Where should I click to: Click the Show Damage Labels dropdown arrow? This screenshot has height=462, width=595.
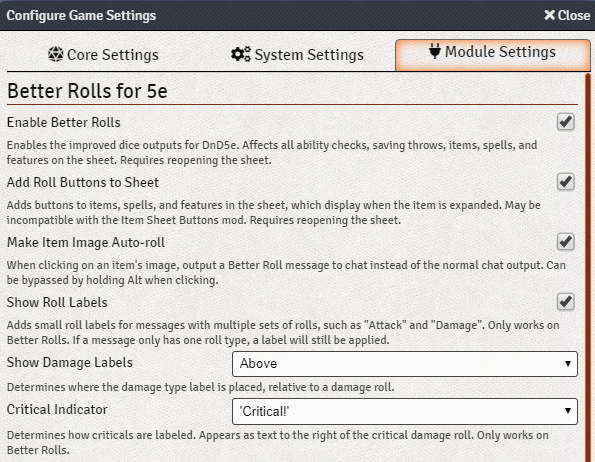(568, 364)
